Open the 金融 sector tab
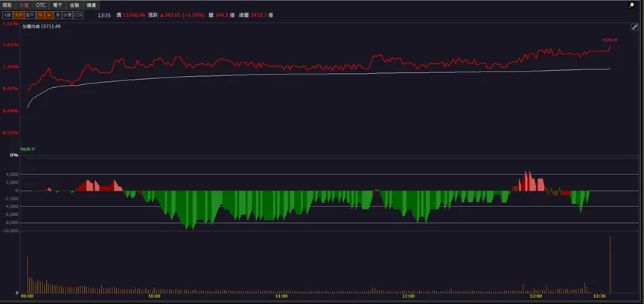Image resolution: width=644 pixels, height=304 pixels. (74, 5)
